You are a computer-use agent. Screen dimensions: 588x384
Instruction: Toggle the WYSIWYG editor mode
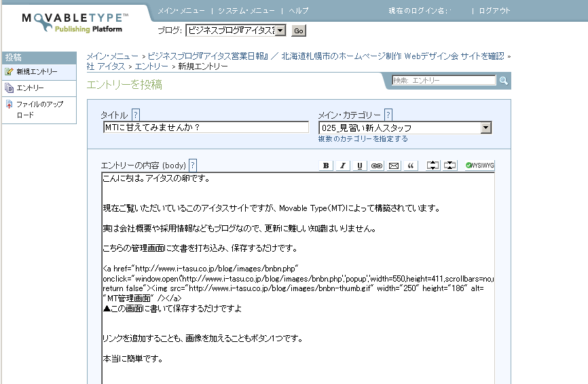(x=480, y=166)
